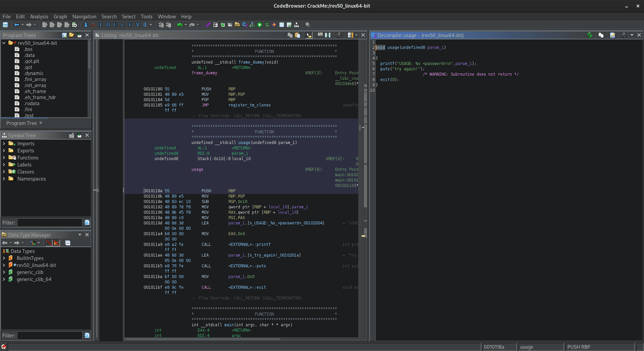Copy decompiler text with the copy icon

(x=601, y=35)
